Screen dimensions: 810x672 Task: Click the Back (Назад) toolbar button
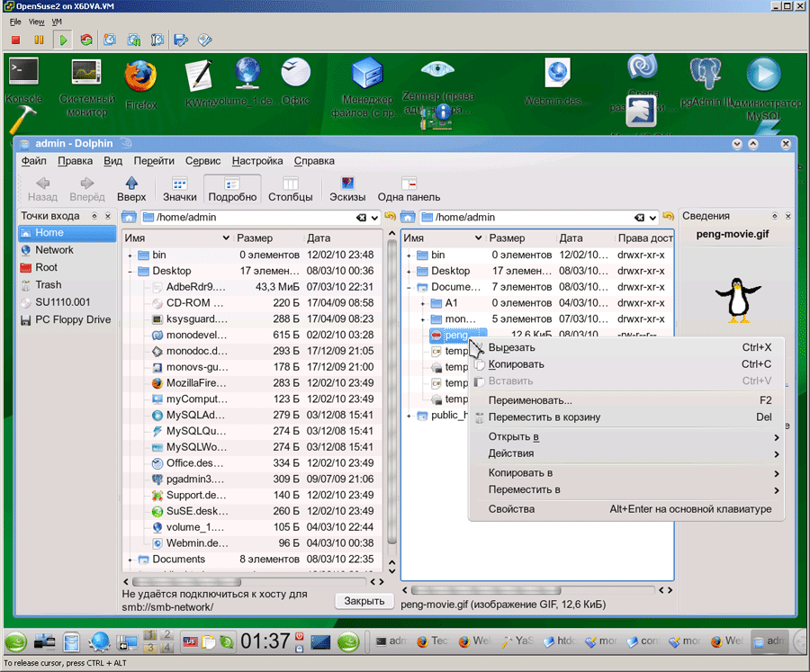tap(42, 189)
